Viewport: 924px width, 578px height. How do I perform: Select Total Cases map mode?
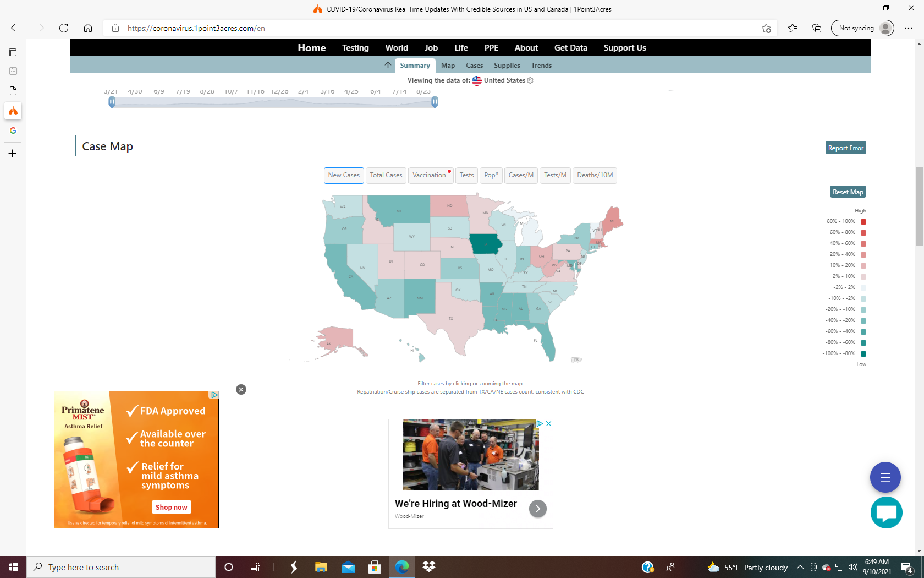coord(386,175)
